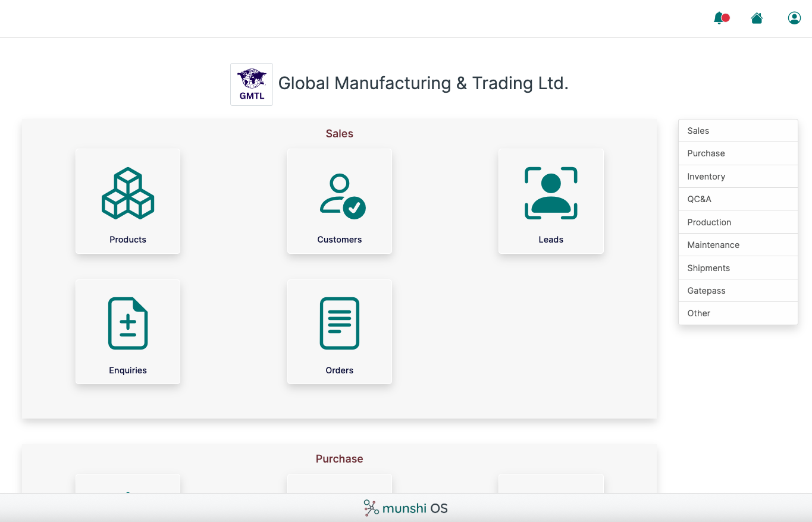Open the Products cube icon
Image resolution: width=812 pixels, height=522 pixels.
[x=128, y=193]
